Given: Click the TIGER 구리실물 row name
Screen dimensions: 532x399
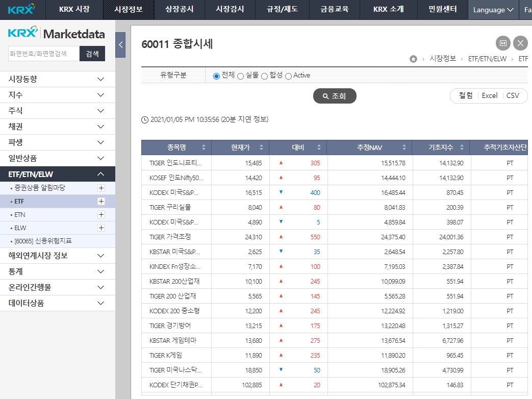Looking at the screenshot, I should [x=170, y=207].
